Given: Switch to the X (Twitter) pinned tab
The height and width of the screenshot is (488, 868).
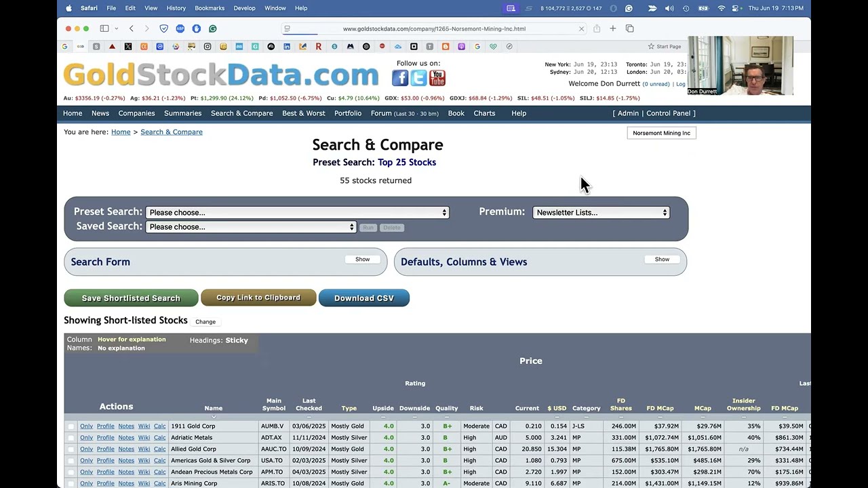Looking at the screenshot, I should click(x=128, y=47).
